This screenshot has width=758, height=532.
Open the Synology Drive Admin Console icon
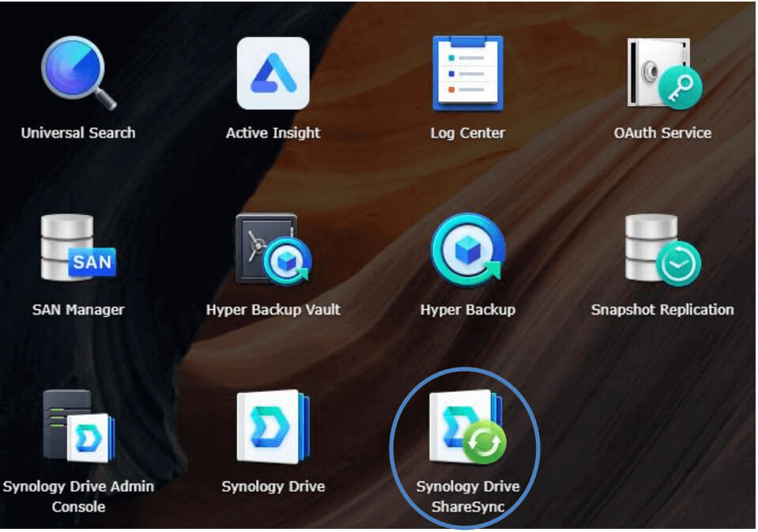point(79,425)
